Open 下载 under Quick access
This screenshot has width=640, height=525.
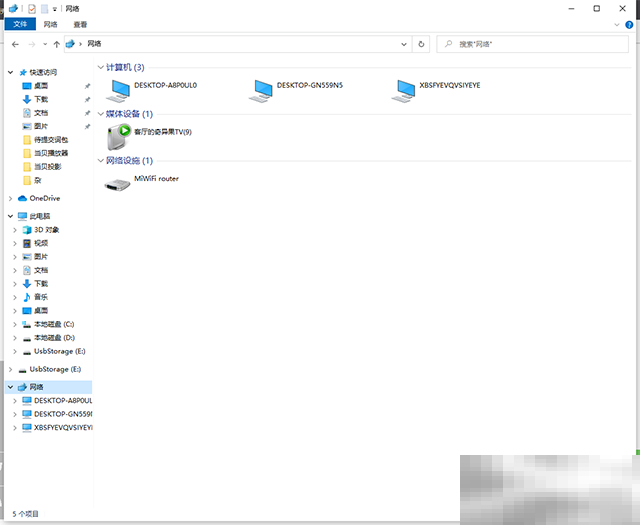41,99
